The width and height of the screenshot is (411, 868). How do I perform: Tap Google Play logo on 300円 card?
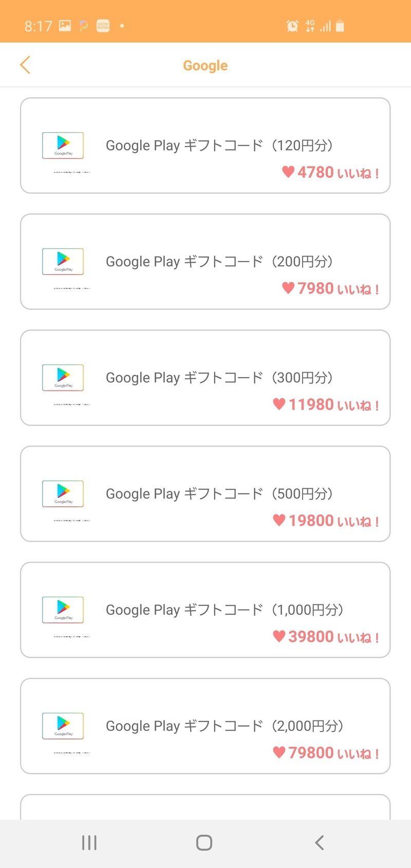click(x=63, y=378)
